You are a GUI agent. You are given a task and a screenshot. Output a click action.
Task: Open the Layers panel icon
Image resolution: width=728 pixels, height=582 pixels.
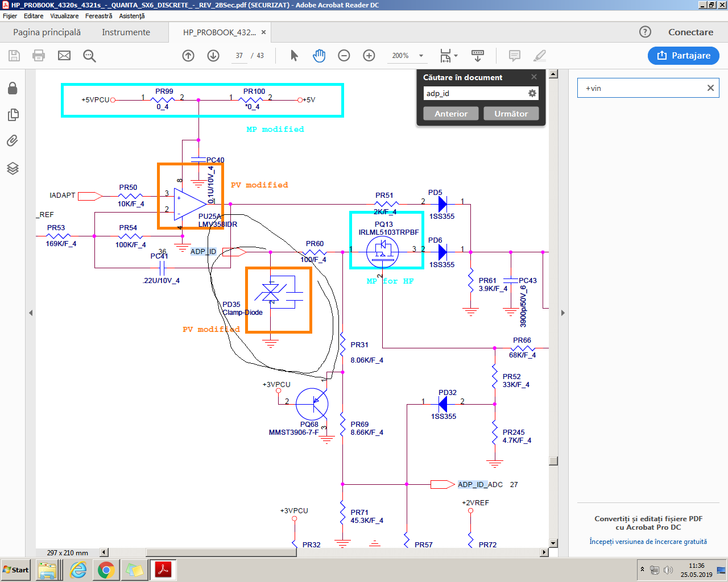click(13, 168)
